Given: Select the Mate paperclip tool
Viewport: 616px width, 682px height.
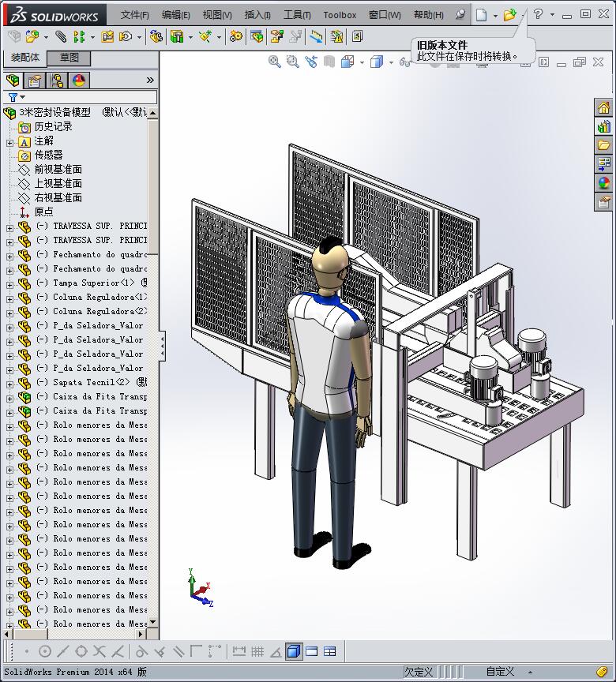Looking at the screenshot, I should [x=61, y=36].
